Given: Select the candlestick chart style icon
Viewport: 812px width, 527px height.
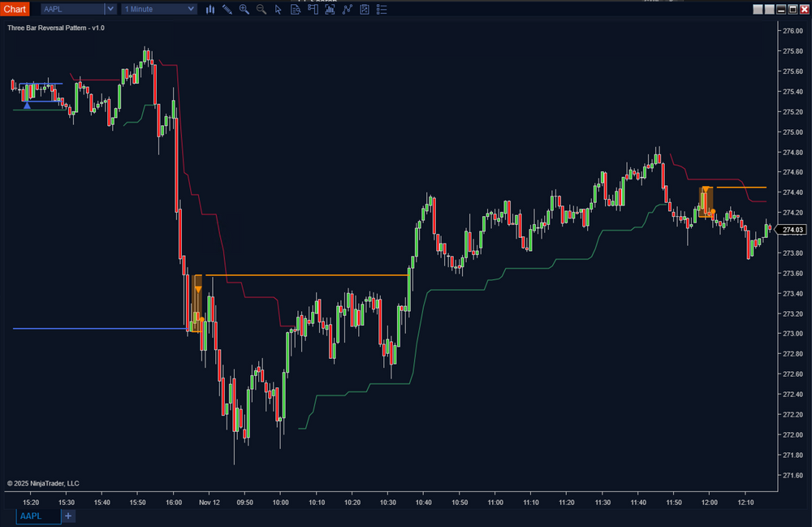Looking at the screenshot, I should [x=210, y=9].
